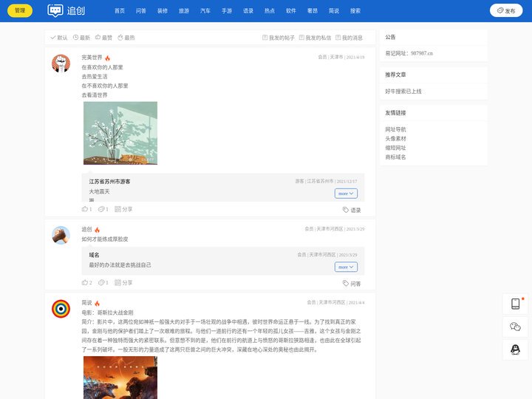
Task: Open the 手游 nav item
Action: coord(227,11)
